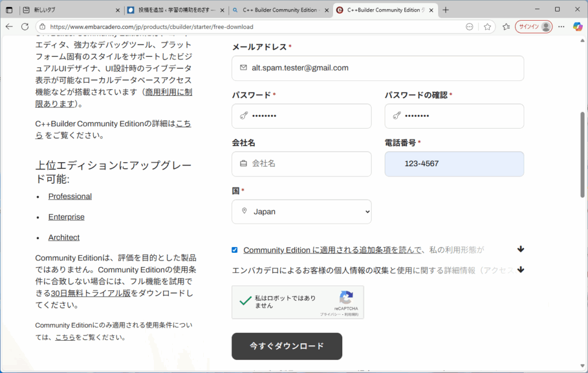
Task: Click the scrollbar up arrow
Action: pyautogui.click(x=582, y=41)
